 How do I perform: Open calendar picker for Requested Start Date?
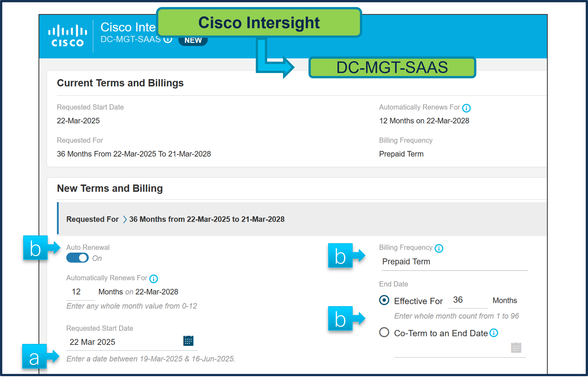click(188, 341)
